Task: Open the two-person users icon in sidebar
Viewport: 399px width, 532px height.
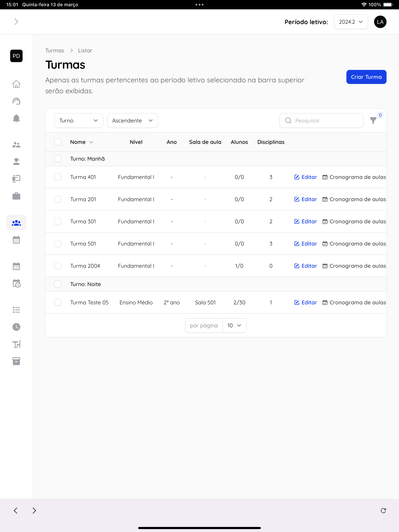Action: pos(16,145)
